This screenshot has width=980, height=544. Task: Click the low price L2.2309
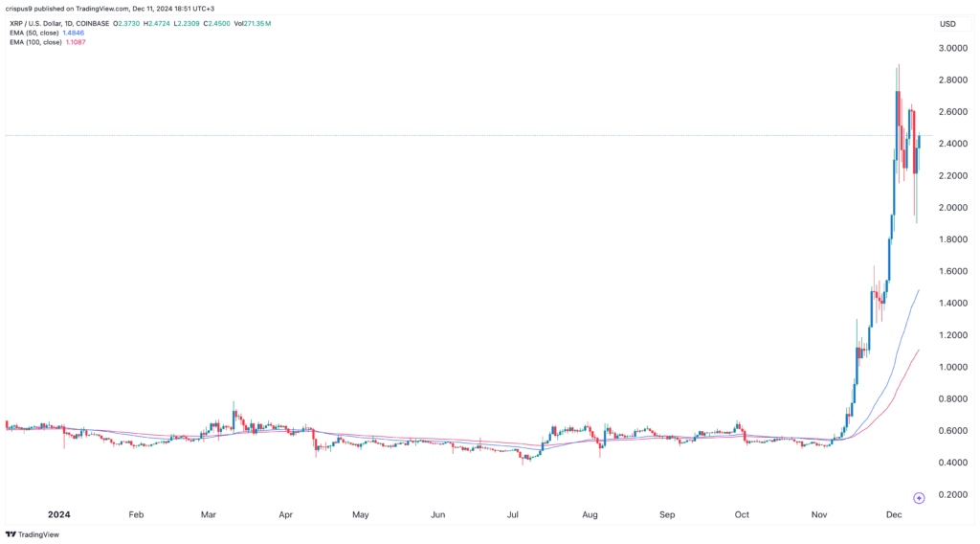click(x=187, y=24)
